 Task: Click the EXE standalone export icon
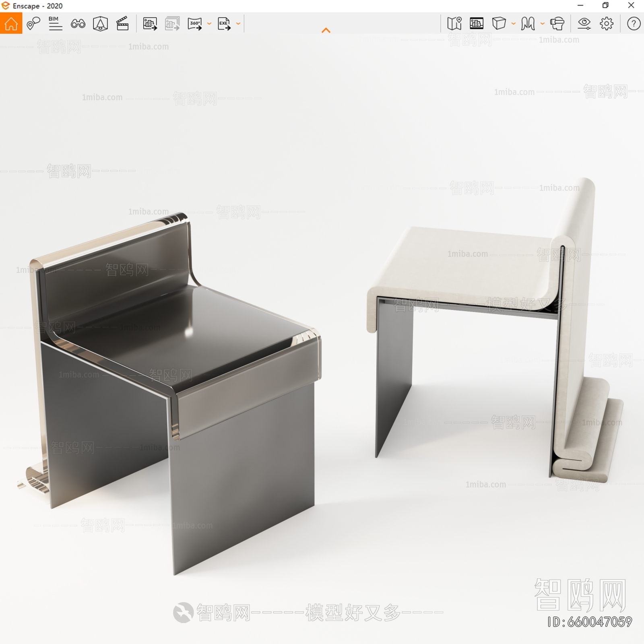click(224, 24)
